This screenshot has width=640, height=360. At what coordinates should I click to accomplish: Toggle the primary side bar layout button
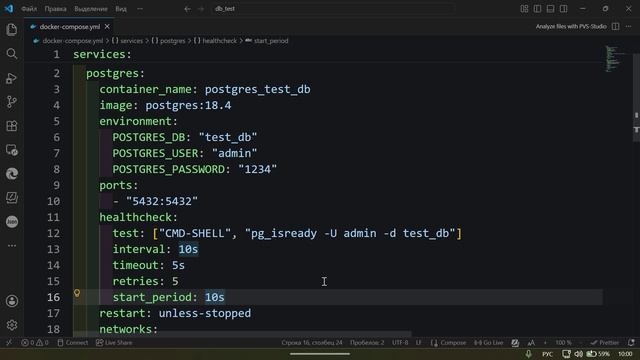(x=537, y=9)
